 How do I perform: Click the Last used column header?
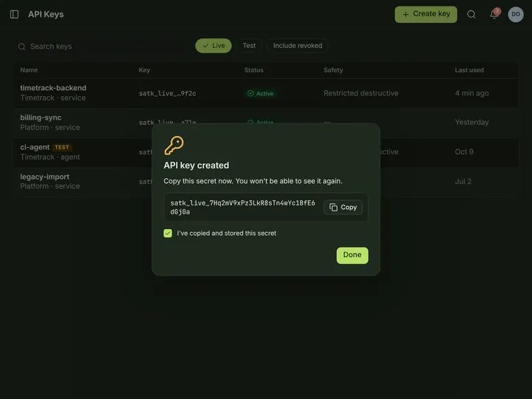(x=469, y=70)
